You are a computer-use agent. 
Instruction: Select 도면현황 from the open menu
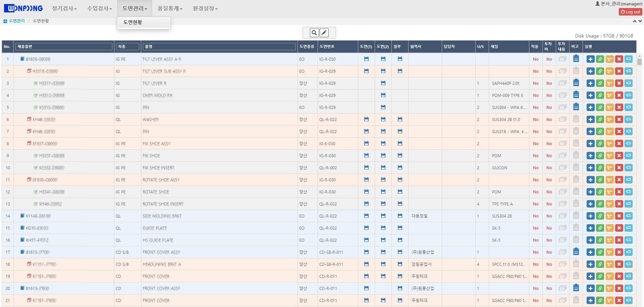pyautogui.click(x=133, y=22)
